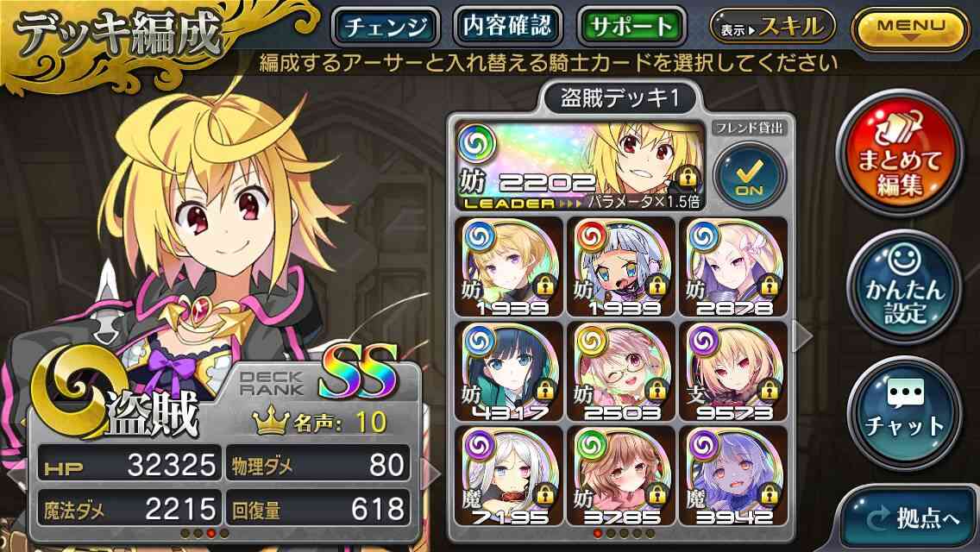Show the next deck with the right arrow
980x552 pixels.
[x=802, y=337]
